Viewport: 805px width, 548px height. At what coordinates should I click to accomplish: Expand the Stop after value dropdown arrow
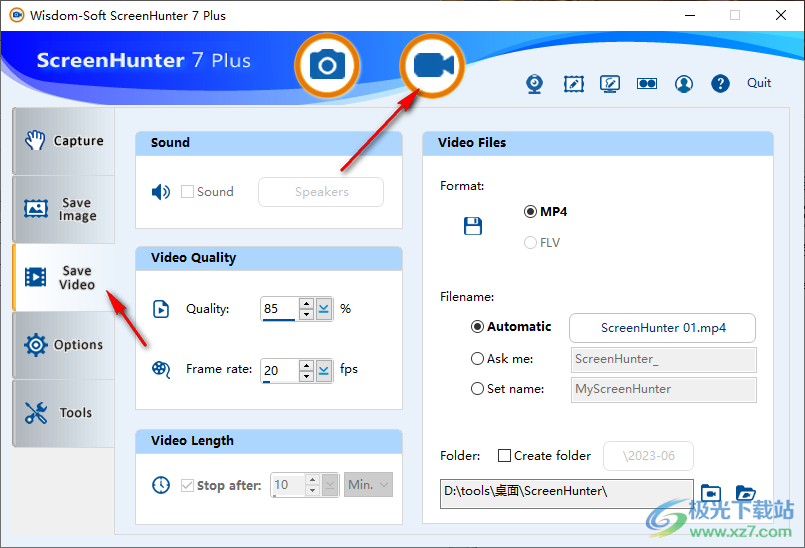330,485
